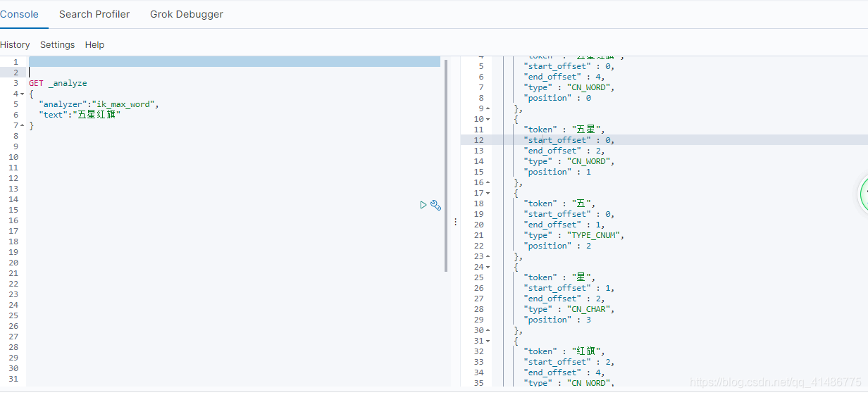Switch to the Search Profiler tab
The width and height of the screenshot is (868, 395).
tap(94, 14)
